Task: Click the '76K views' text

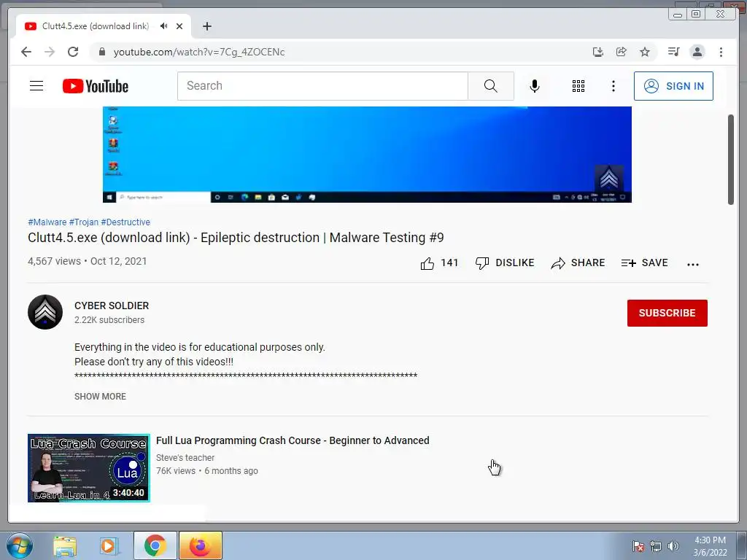Action: [x=176, y=471]
